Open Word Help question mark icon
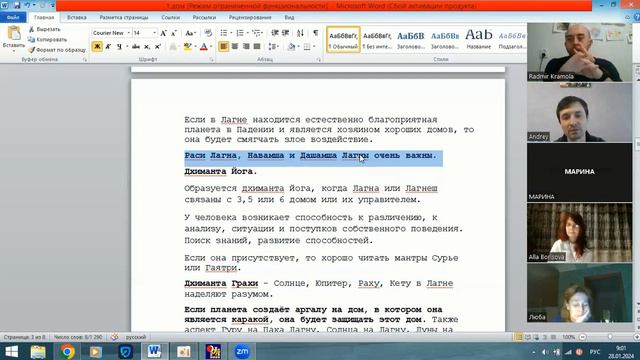640x360 pixels. coord(636,18)
